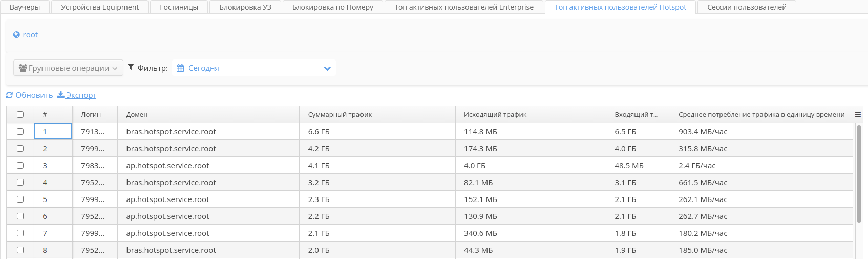Switch to the Ваучеры tab

(x=25, y=7)
